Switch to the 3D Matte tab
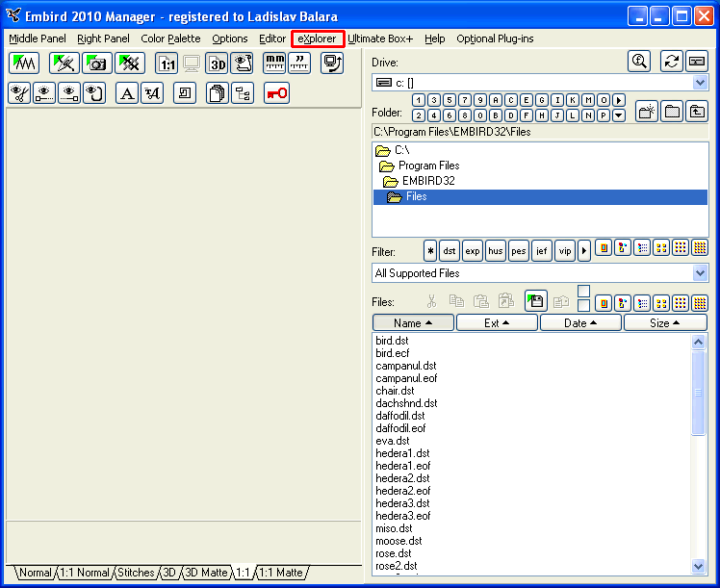The image size is (720, 588). point(206,573)
